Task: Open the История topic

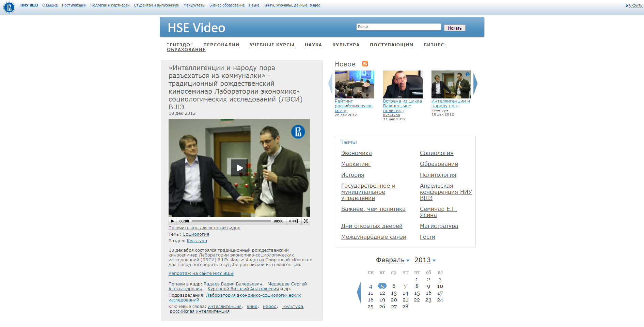Action: 353,175
